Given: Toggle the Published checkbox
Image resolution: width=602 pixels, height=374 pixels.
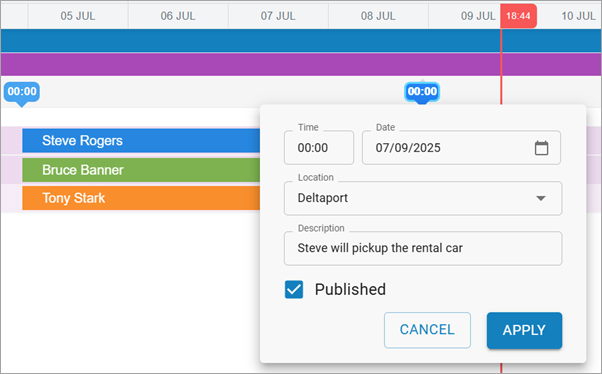Looking at the screenshot, I should pyautogui.click(x=294, y=290).
